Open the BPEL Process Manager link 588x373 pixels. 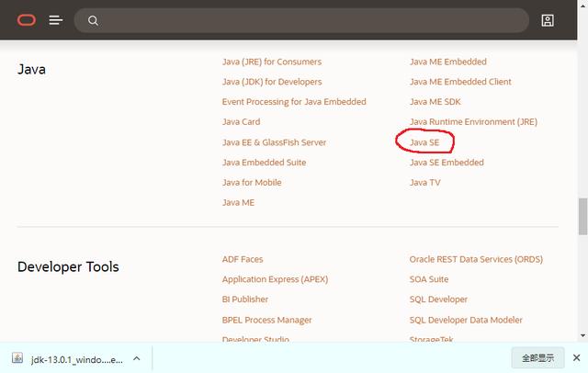267,320
